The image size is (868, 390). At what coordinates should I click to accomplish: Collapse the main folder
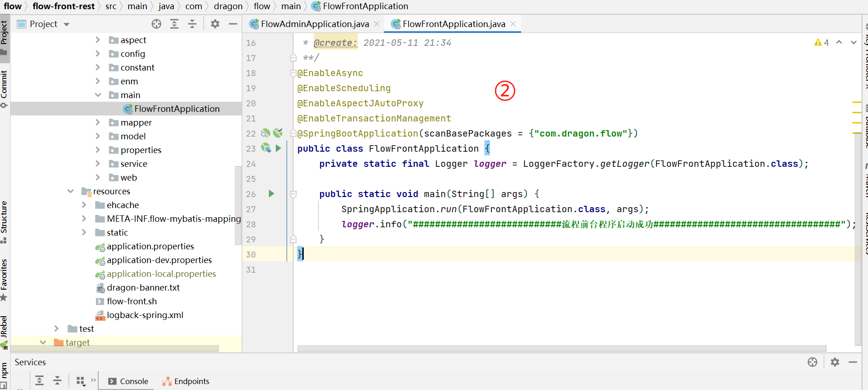pos(98,95)
